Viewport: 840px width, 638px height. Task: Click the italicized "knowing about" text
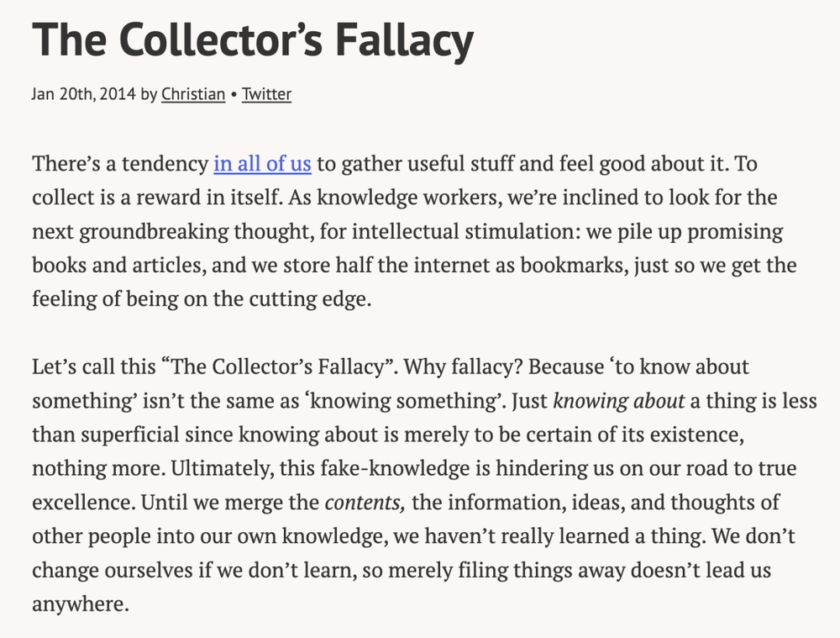point(618,401)
